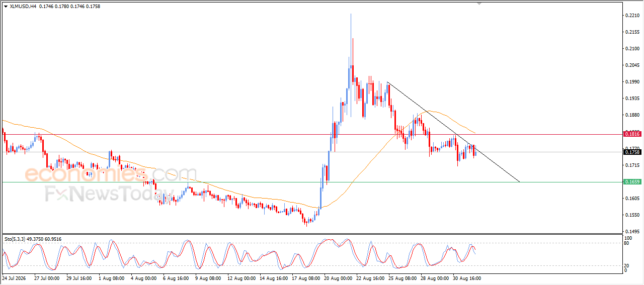Click the 30 Aug 16:00 date label
644x285 pixels.
pos(466,277)
